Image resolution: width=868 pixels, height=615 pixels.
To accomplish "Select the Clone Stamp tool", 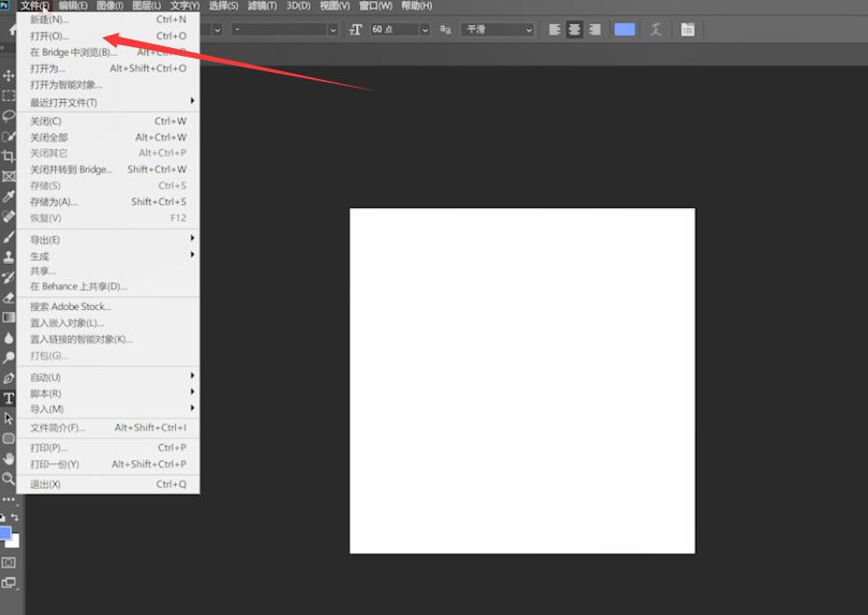I will pos(9,257).
